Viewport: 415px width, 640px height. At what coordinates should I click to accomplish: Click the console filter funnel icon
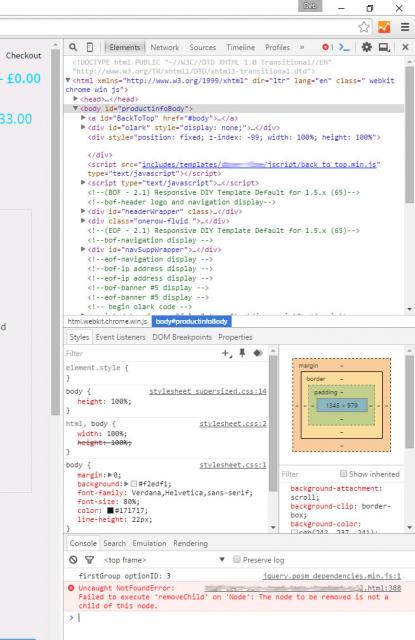pyautogui.click(x=89, y=560)
